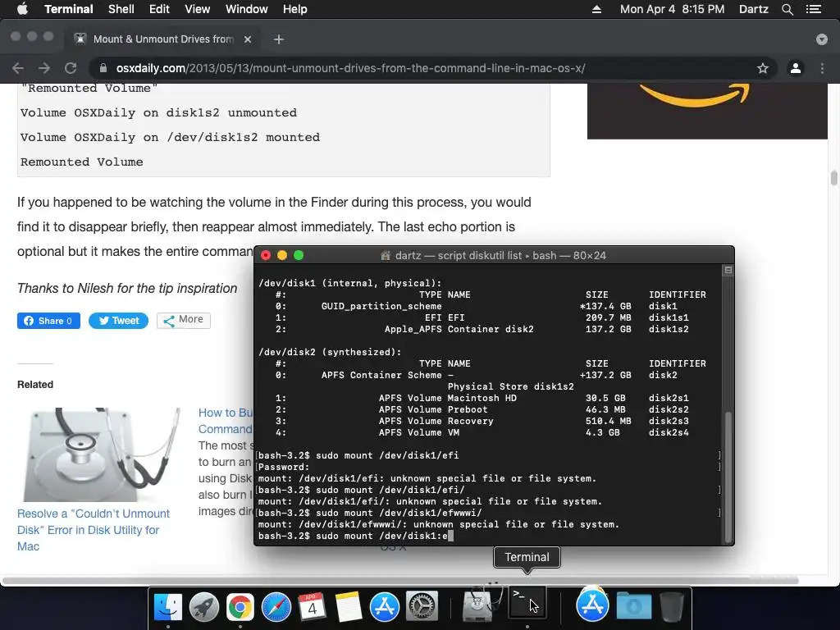The width and height of the screenshot is (840, 630).
Task: Click the Thanks to Nilesh text
Action: (x=127, y=288)
